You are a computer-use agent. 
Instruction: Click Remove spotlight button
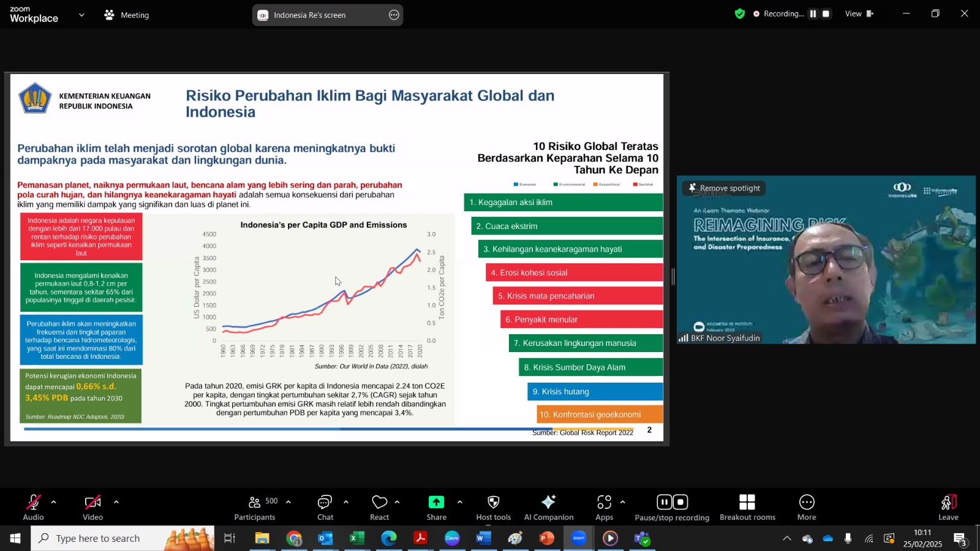pos(724,188)
